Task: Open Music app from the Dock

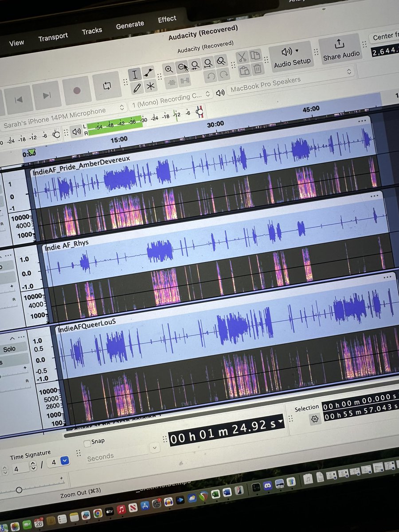Action: [121, 510]
